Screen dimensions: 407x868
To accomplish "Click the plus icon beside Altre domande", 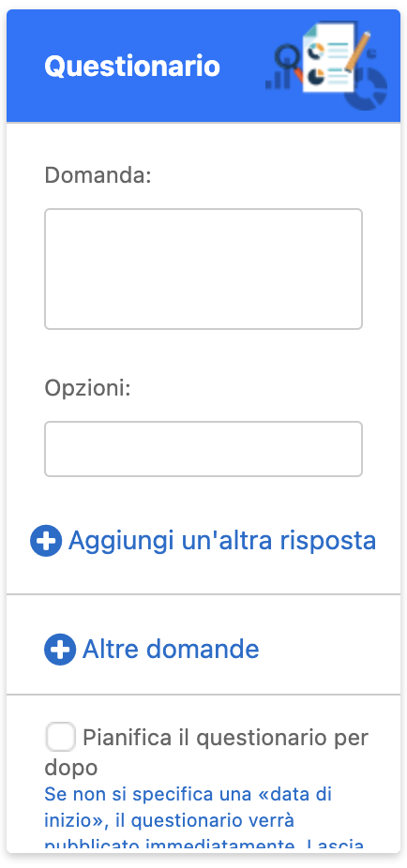I will tap(60, 649).
